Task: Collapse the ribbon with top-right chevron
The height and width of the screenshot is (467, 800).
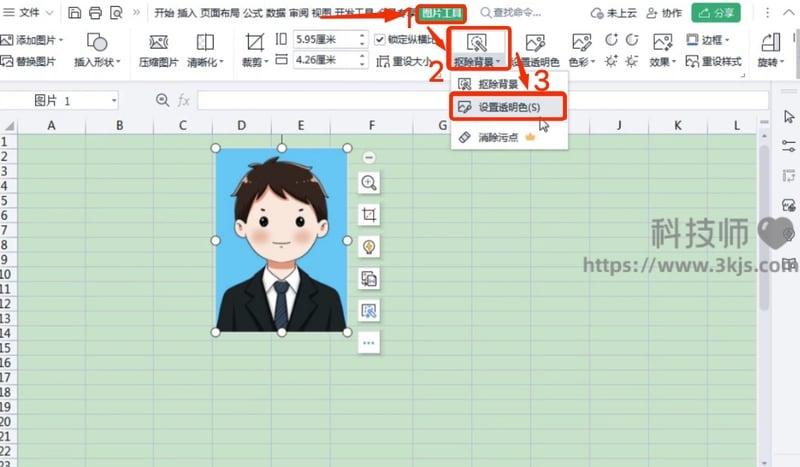Action: coord(789,13)
